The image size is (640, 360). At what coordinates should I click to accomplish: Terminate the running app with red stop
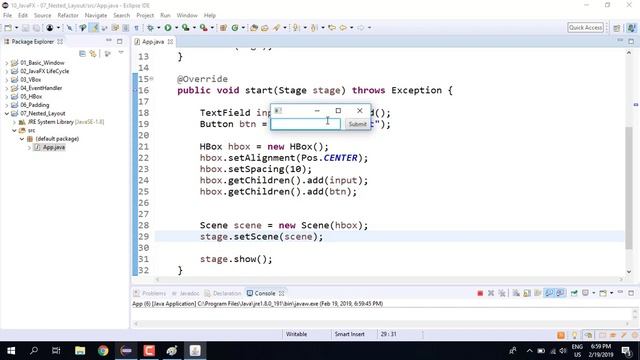[x=480, y=293]
